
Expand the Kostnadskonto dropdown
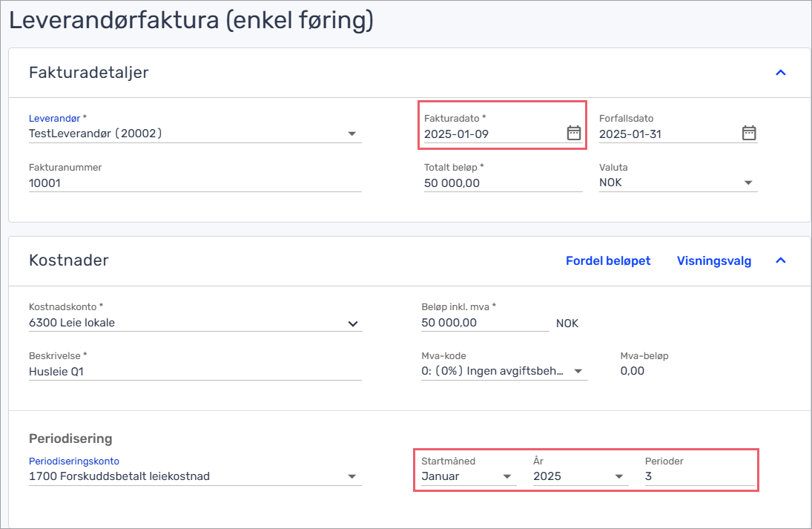353,323
